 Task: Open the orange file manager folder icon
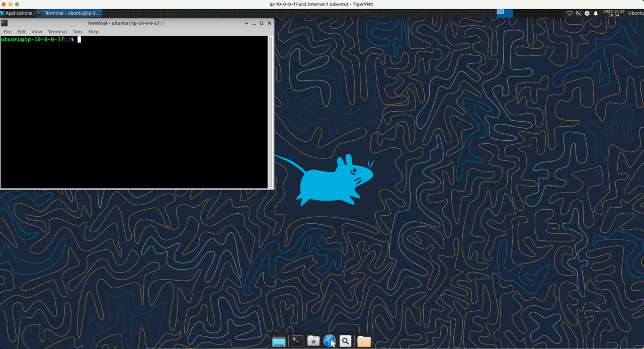click(x=364, y=341)
